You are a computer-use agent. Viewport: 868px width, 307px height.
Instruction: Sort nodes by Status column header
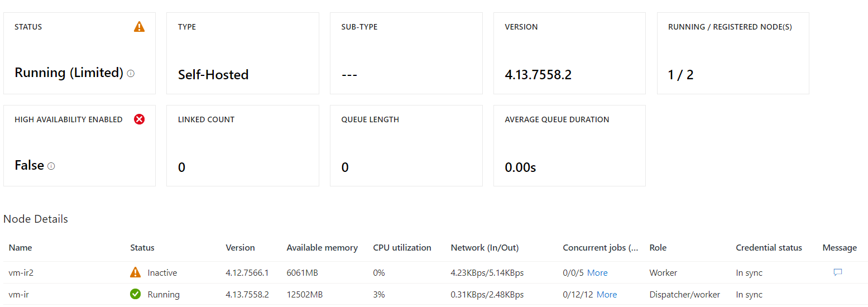tap(142, 248)
